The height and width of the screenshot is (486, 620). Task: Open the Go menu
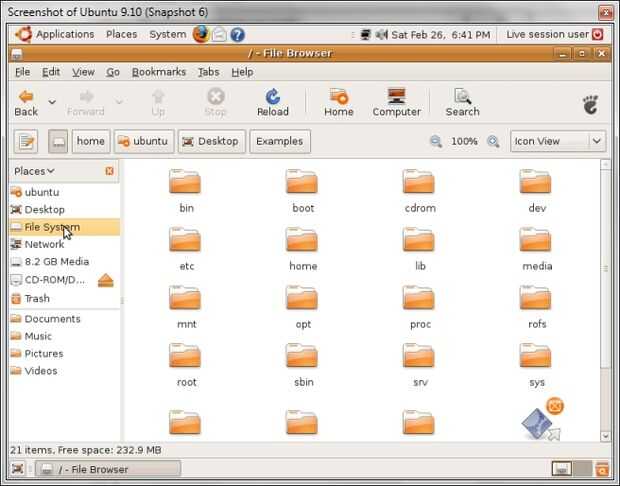tap(113, 72)
